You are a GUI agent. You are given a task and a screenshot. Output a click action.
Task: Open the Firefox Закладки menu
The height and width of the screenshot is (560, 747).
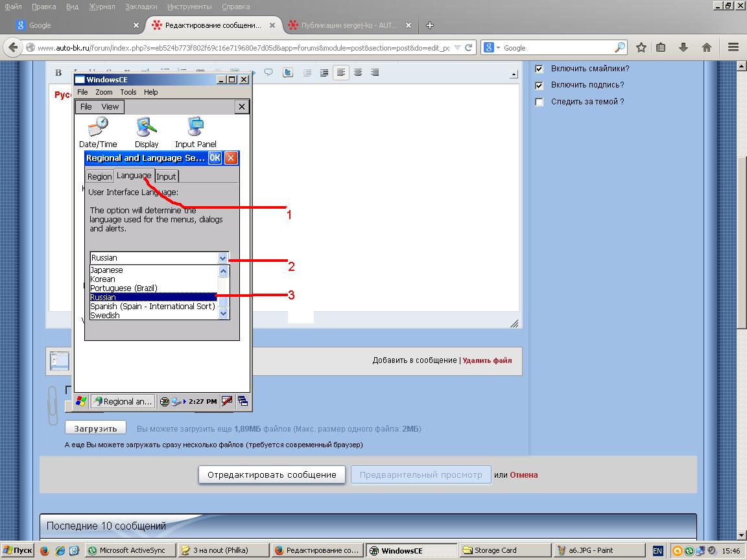tap(141, 6)
